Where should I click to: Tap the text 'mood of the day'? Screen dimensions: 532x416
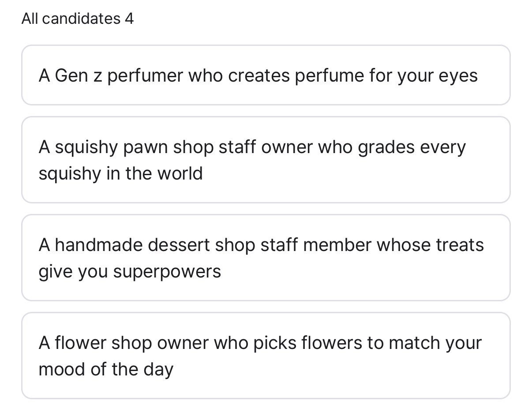pos(106,369)
